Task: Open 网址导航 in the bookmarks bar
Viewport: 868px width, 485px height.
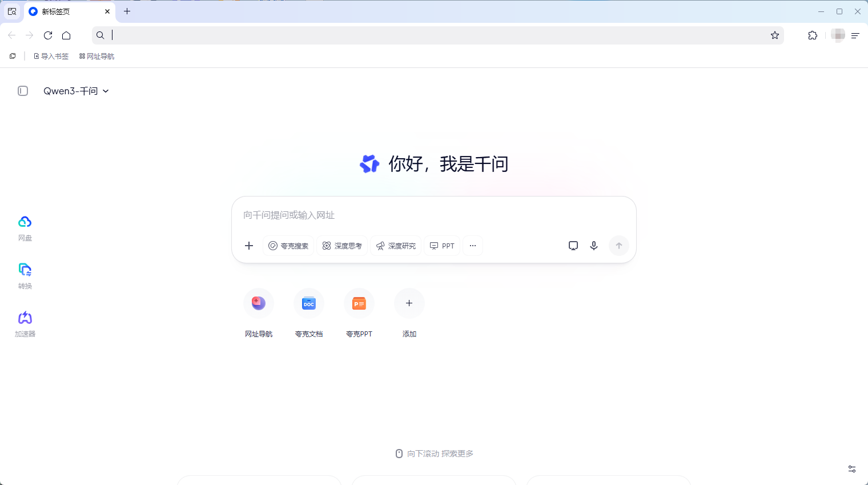Action: [97, 56]
